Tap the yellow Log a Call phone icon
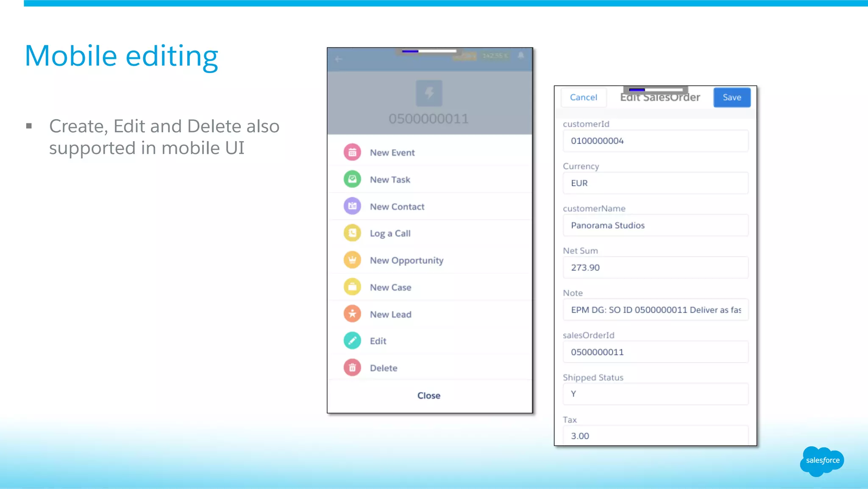 [x=352, y=233]
